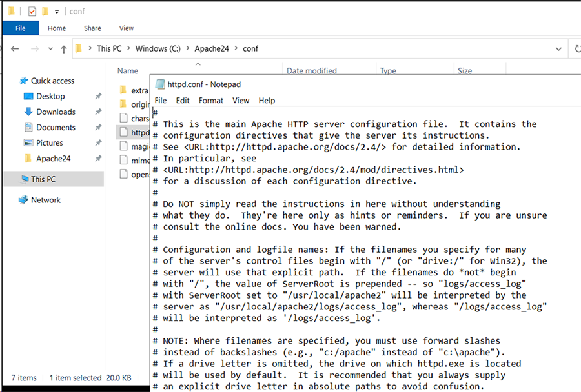The width and height of the screenshot is (581, 392).
Task: Open the quick access toolbar dropdown
Action: [57, 12]
